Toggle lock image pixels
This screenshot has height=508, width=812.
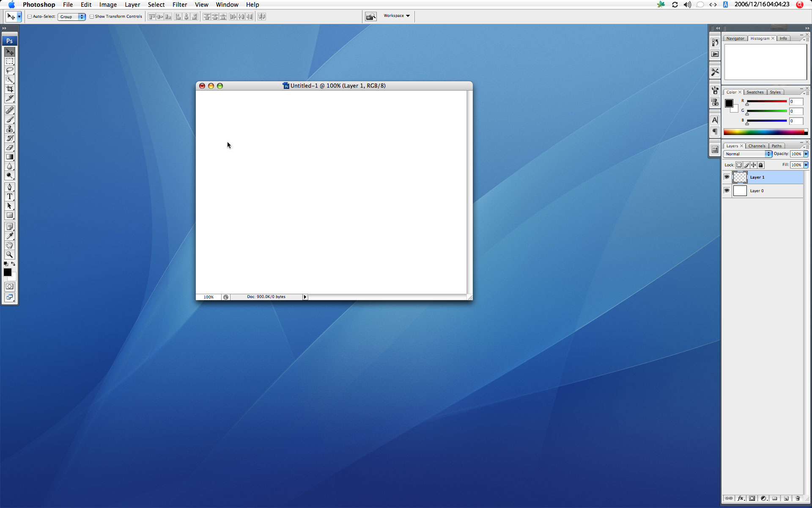point(746,165)
